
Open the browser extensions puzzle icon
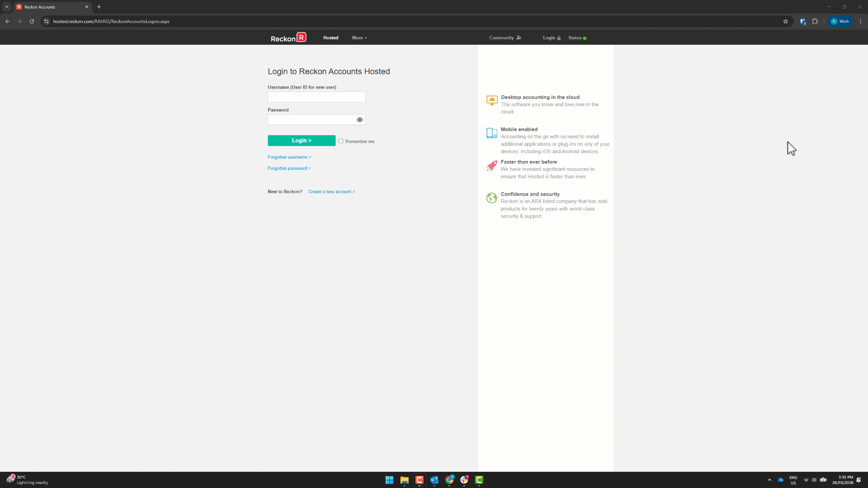click(815, 21)
